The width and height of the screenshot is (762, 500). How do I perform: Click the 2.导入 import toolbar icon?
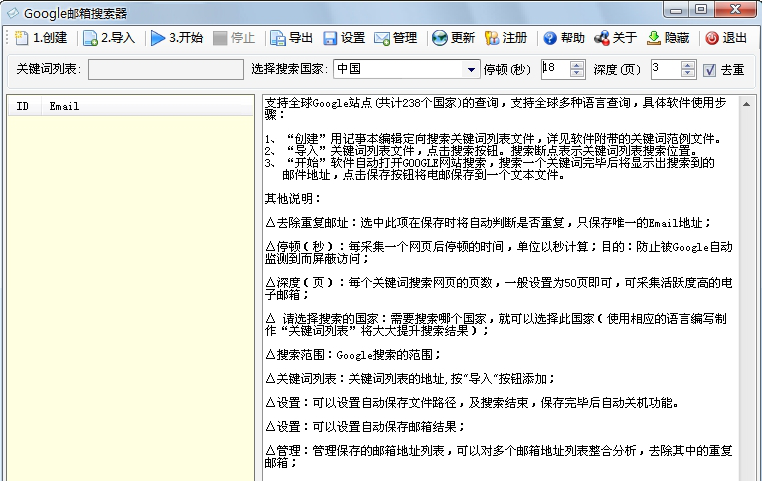[90, 38]
